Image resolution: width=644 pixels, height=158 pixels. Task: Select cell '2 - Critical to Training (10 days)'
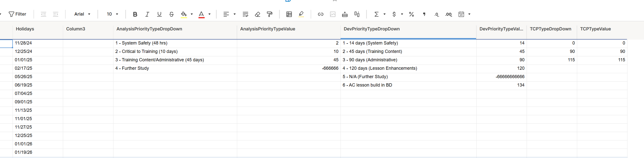(175, 52)
